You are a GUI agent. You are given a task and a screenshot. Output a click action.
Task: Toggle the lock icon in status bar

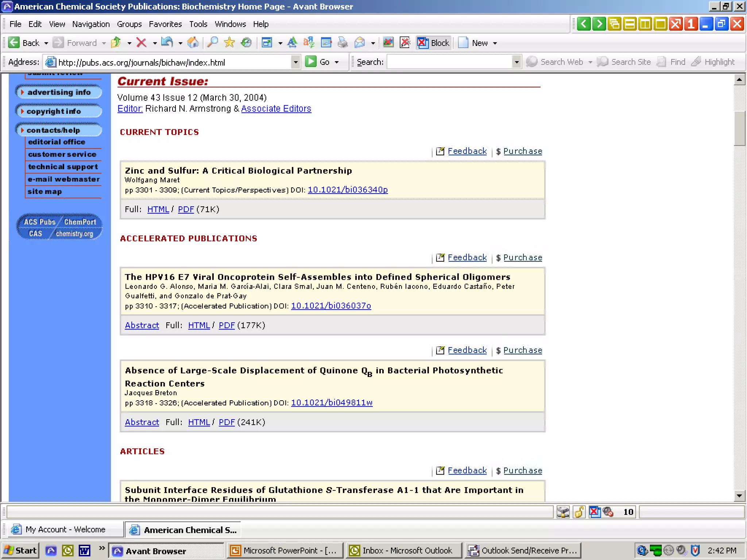point(579,512)
